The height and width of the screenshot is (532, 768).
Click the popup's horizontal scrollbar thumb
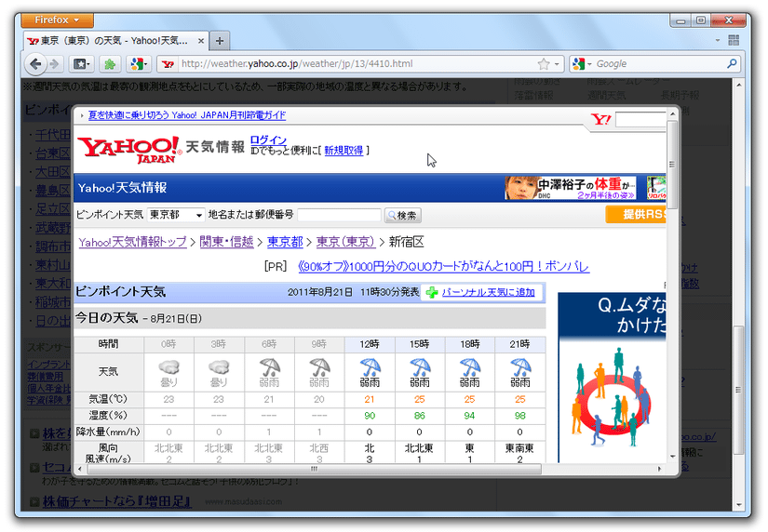(314, 469)
